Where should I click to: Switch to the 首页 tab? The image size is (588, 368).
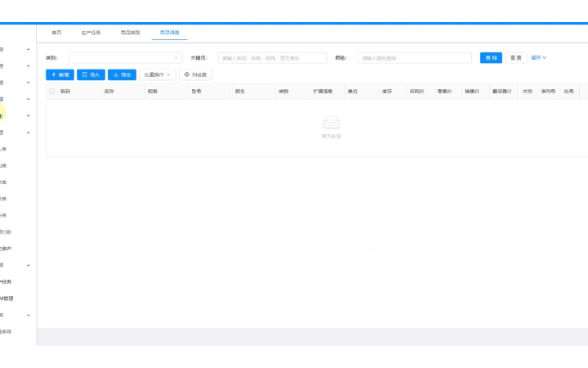click(x=56, y=33)
